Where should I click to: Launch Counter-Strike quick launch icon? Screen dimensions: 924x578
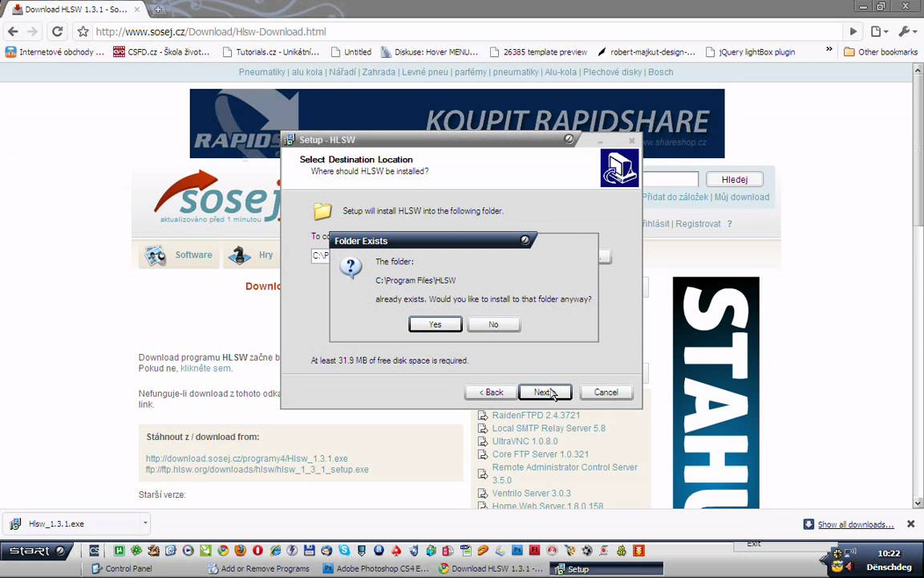pyautogui.click(x=95, y=551)
